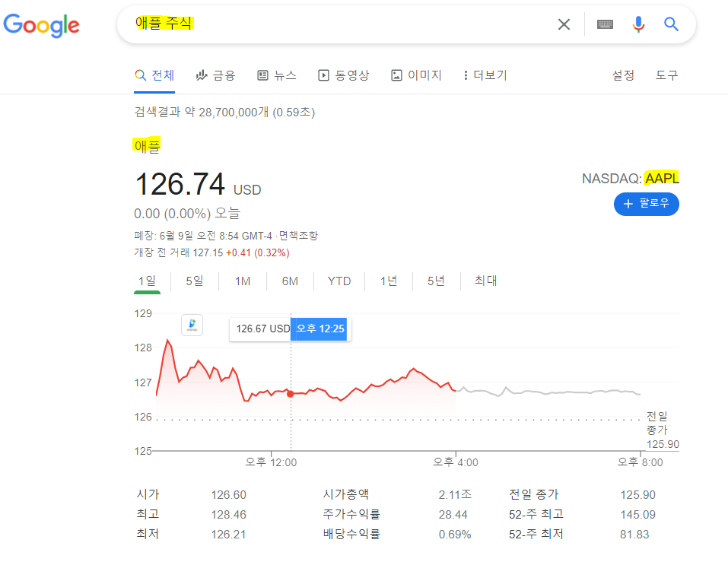Click the news marker icon on chart

tap(192, 325)
